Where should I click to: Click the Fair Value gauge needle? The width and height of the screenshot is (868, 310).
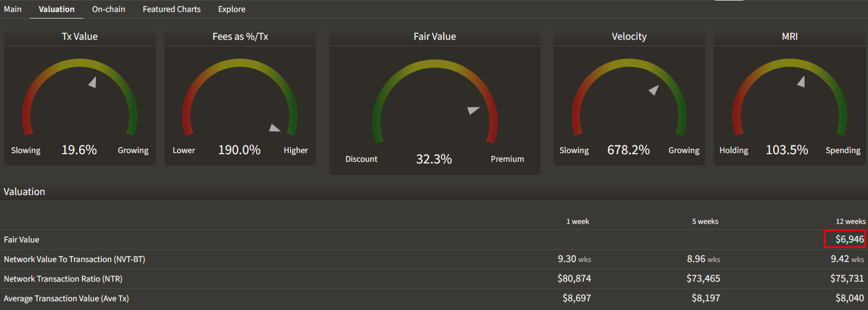(x=473, y=110)
